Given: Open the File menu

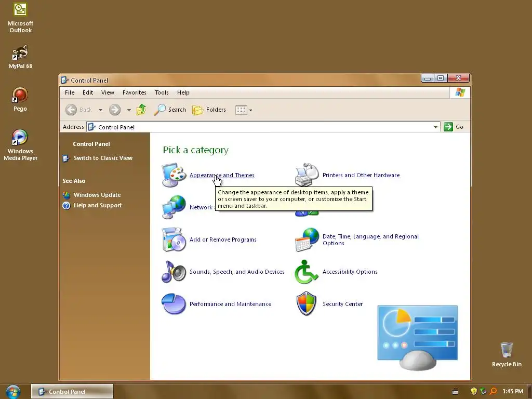Looking at the screenshot, I should click(x=70, y=92).
